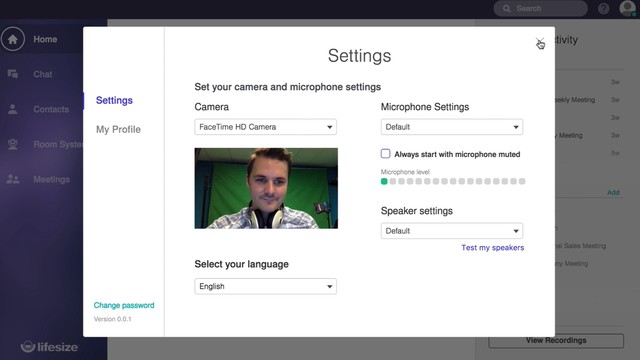Click the Add link in background panel
Screen dimensions: 640x360
(x=613, y=192)
